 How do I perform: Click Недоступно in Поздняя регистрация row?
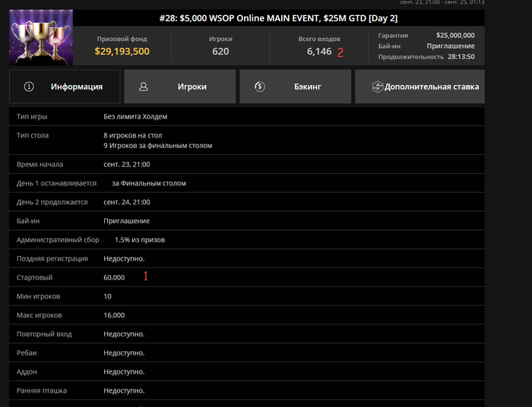click(124, 259)
